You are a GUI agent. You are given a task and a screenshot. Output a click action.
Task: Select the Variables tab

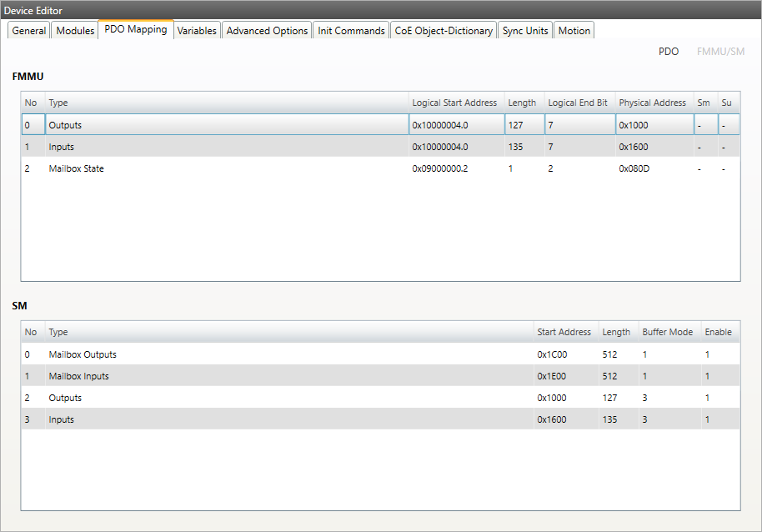(197, 31)
